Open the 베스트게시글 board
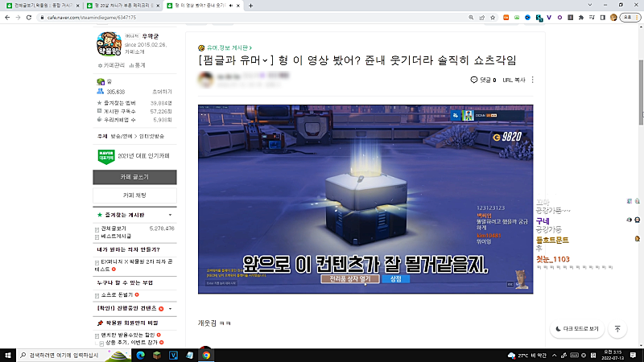This screenshot has height=362, width=644. pyautogui.click(x=116, y=236)
